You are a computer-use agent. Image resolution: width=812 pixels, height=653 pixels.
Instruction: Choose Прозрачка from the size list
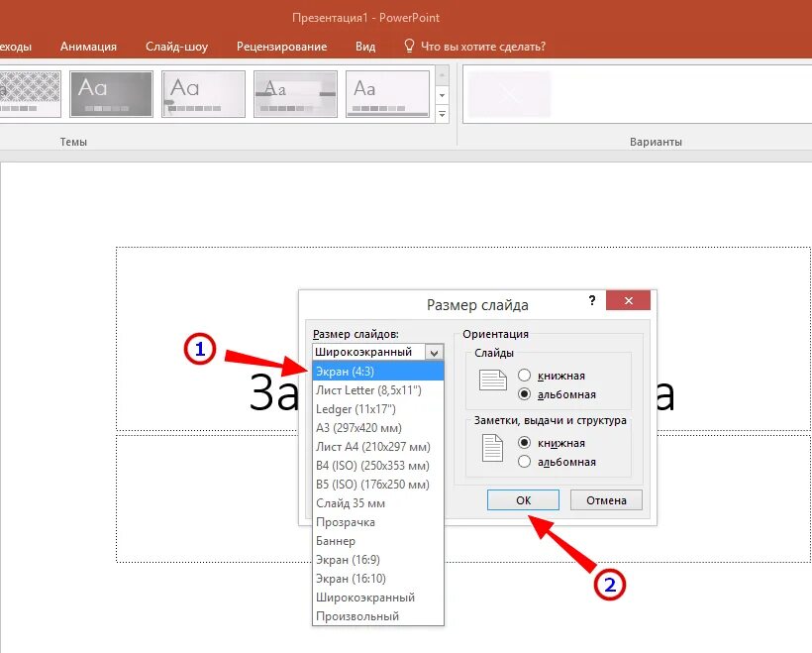[x=378, y=522]
